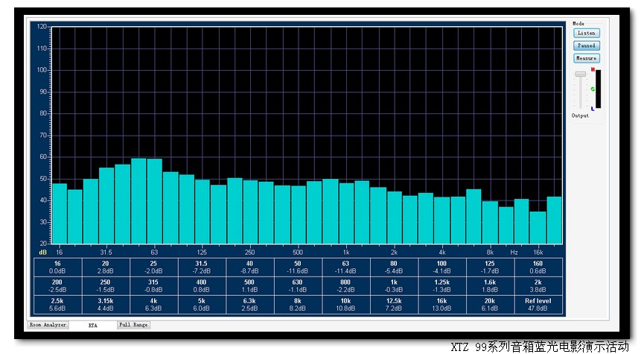The image size is (644, 354).
Task: Select the 1k -0.3dB cell
Action: point(395,285)
